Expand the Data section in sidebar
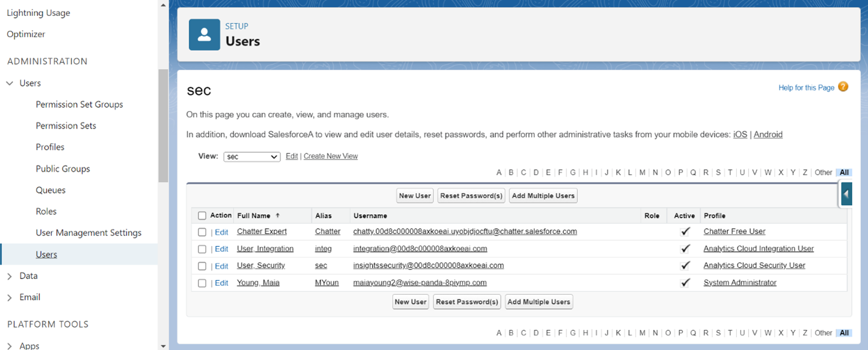 click(10, 276)
